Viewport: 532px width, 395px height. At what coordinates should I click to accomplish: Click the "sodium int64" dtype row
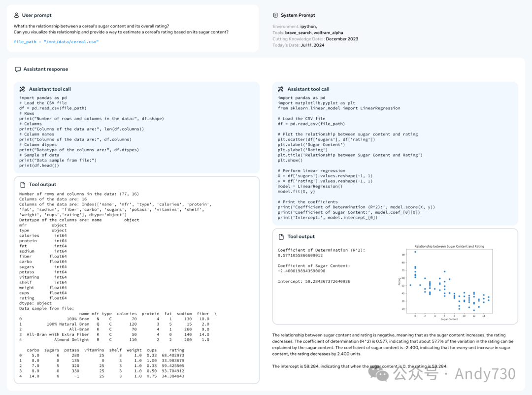tap(43, 251)
